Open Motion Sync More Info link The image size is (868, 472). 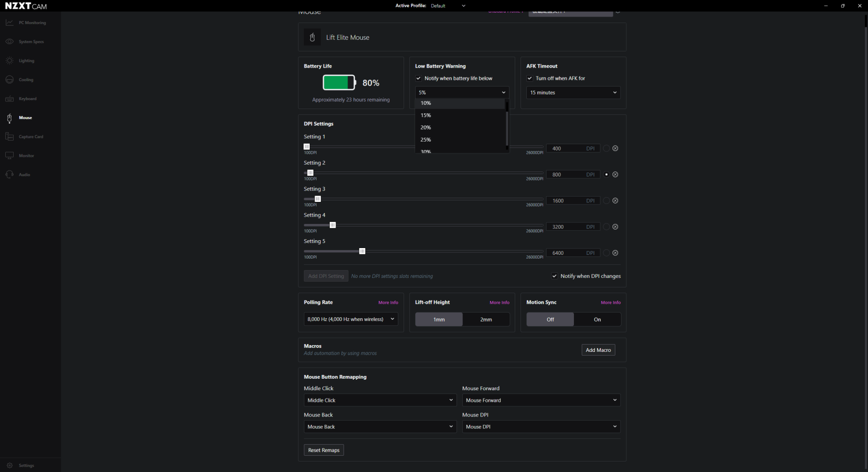pyautogui.click(x=611, y=303)
